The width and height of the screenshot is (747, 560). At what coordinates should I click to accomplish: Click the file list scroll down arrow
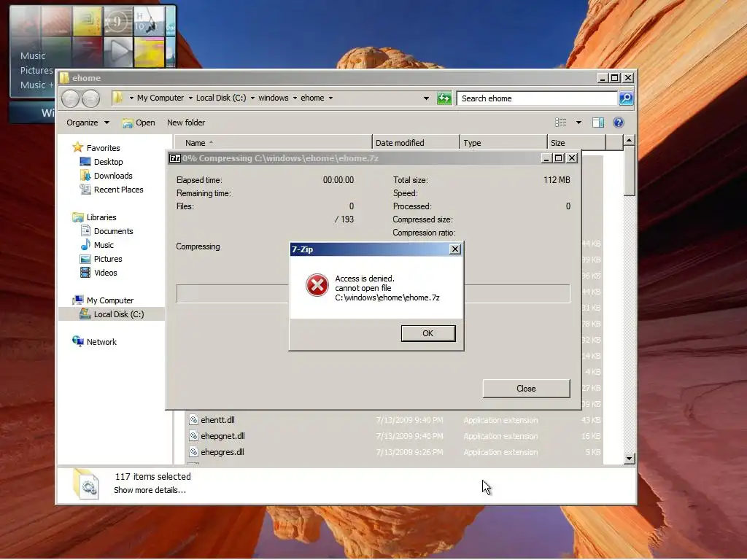pos(630,459)
